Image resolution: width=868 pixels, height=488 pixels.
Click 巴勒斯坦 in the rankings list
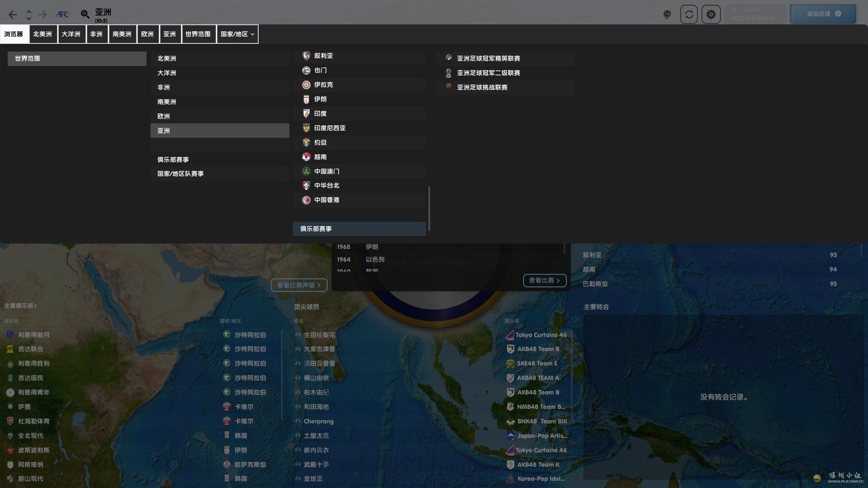click(x=595, y=284)
